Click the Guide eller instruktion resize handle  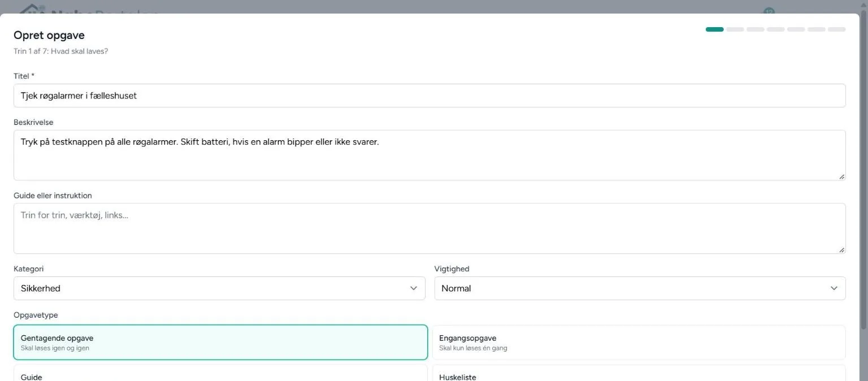click(x=841, y=249)
